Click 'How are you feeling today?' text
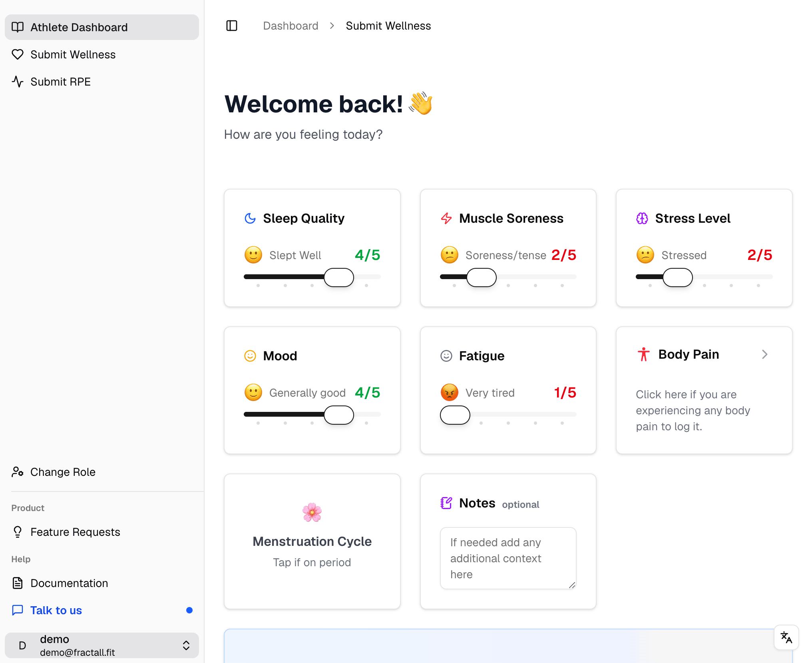 [303, 134]
